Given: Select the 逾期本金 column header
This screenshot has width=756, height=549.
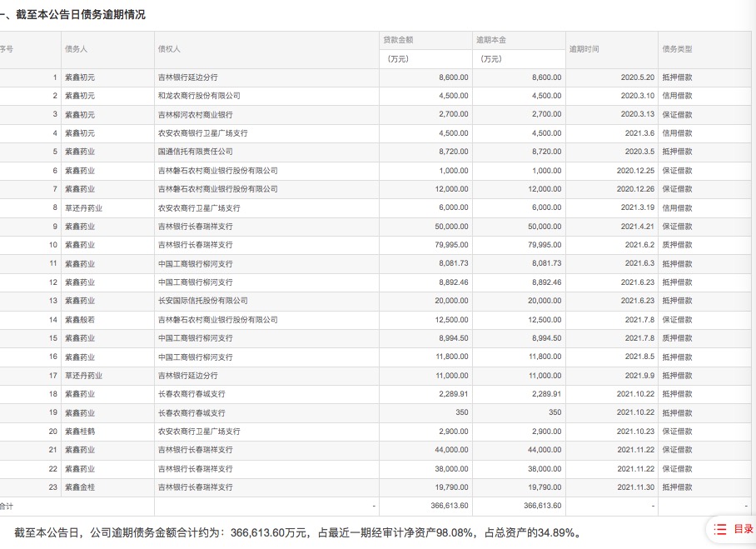Looking at the screenshot, I should (491, 40).
